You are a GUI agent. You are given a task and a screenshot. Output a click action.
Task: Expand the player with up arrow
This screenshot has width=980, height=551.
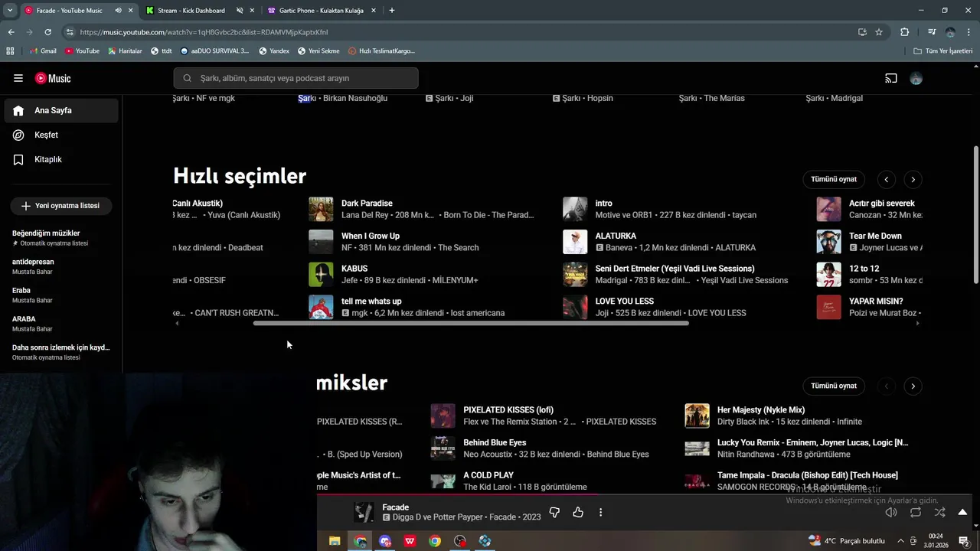(962, 512)
